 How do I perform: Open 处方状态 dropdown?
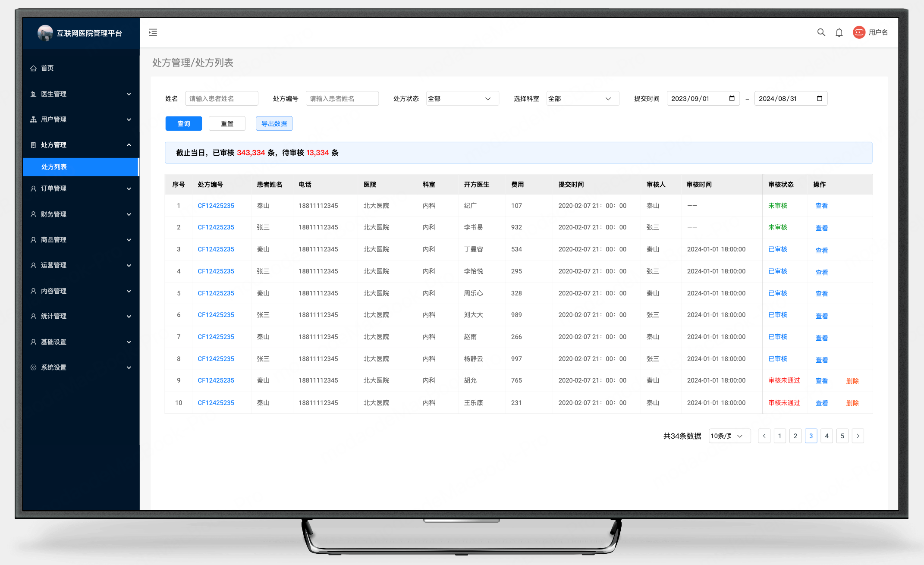click(462, 98)
